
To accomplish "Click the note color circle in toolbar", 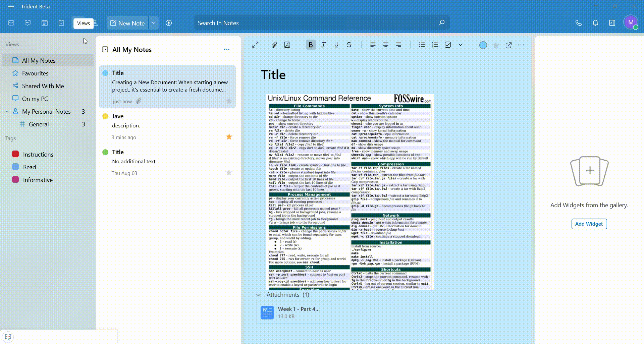I will click(x=483, y=45).
